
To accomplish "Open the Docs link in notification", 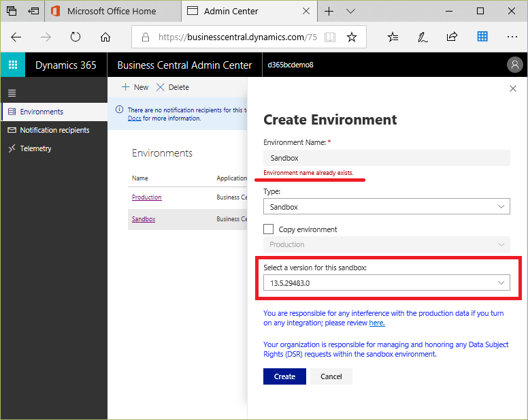I will (134, 118).
